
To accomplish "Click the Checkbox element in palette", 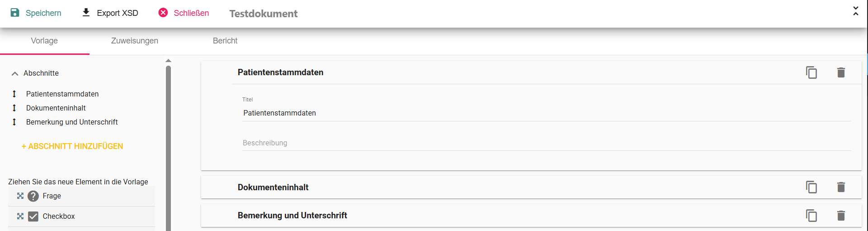I will (33, 217).
